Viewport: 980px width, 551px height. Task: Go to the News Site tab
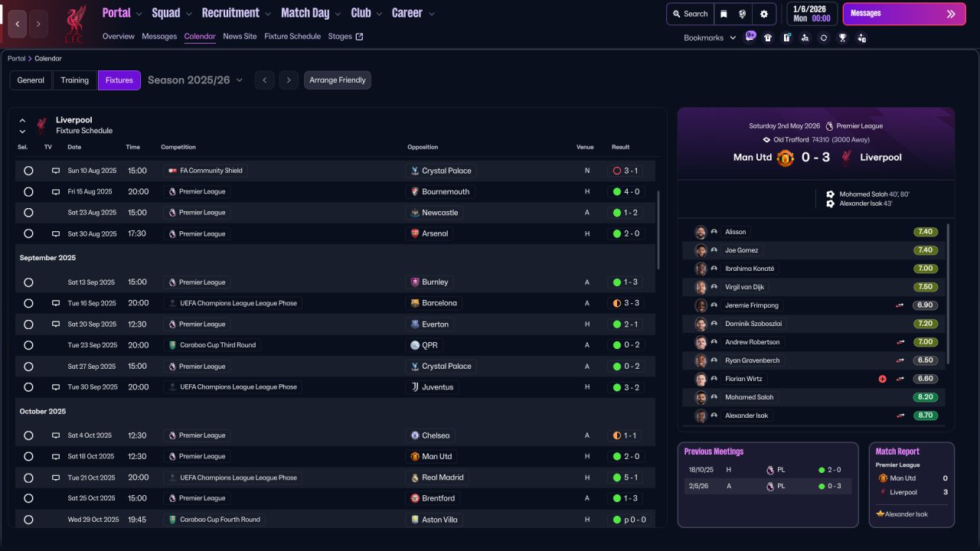[x=240, y=37]
